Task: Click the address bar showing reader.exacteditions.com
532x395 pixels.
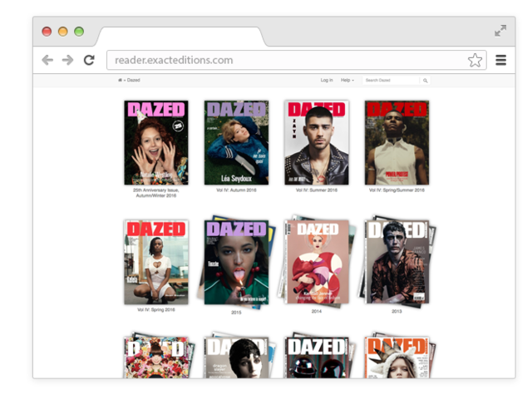Action: [x=297, y=60]
